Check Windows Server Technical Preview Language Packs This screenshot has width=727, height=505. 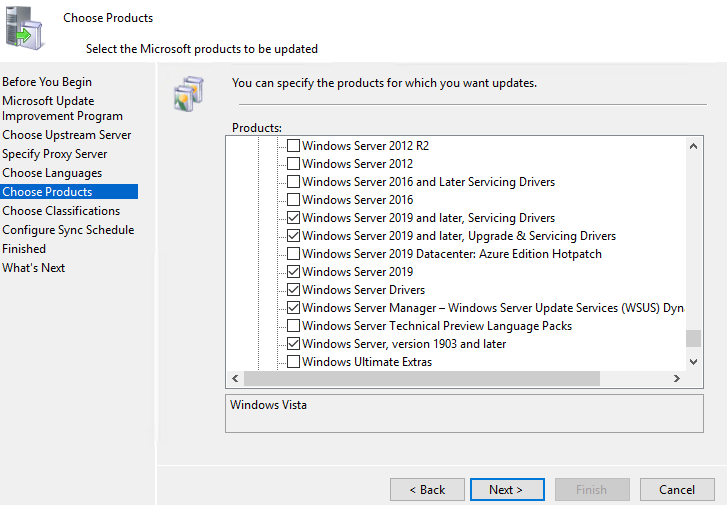[293, 326]
